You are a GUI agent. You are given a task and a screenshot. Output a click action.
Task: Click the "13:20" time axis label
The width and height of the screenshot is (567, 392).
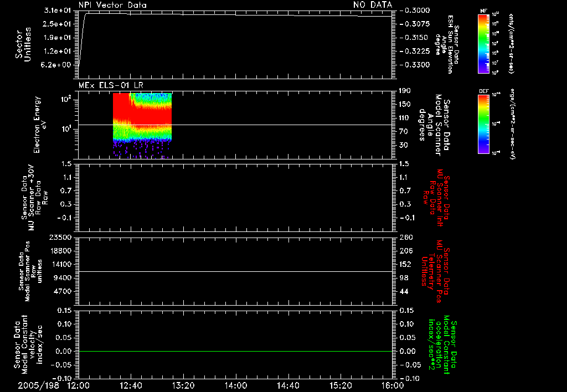[183, 386]
